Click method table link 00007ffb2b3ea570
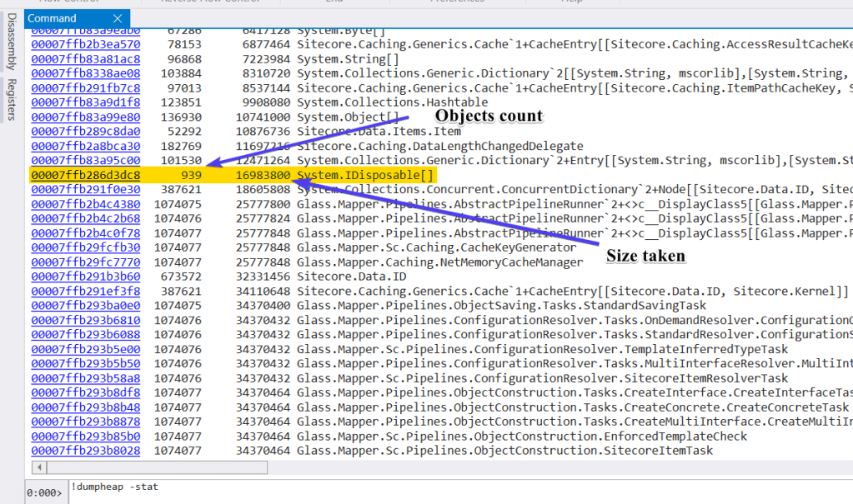853x504 pixels. [85, 44]
